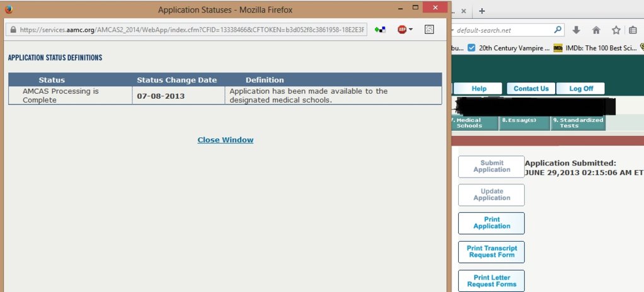644x292 pixels.
Task: Click the Log Off button
Action: pos(581,89)
